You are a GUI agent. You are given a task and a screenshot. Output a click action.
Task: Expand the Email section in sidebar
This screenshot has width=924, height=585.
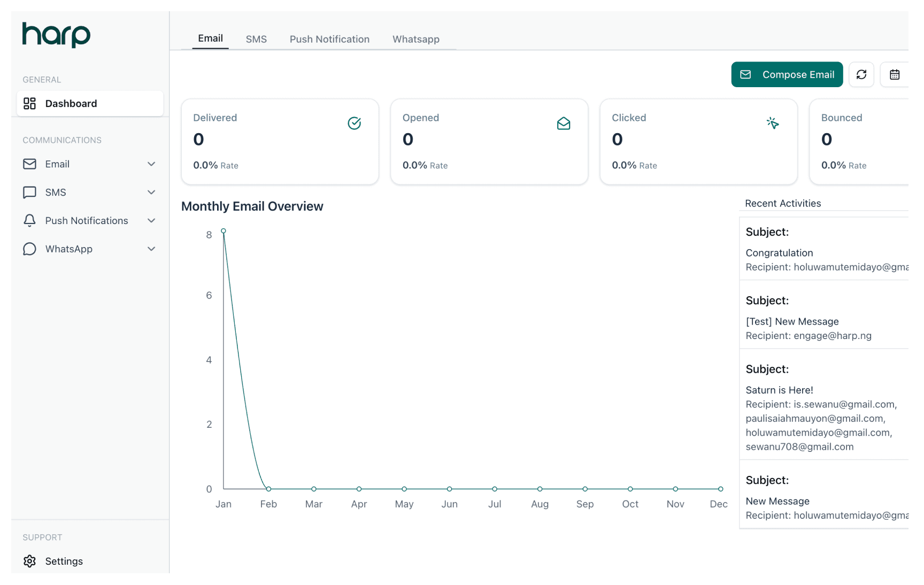pyautogui.click(x=151, y=164)
